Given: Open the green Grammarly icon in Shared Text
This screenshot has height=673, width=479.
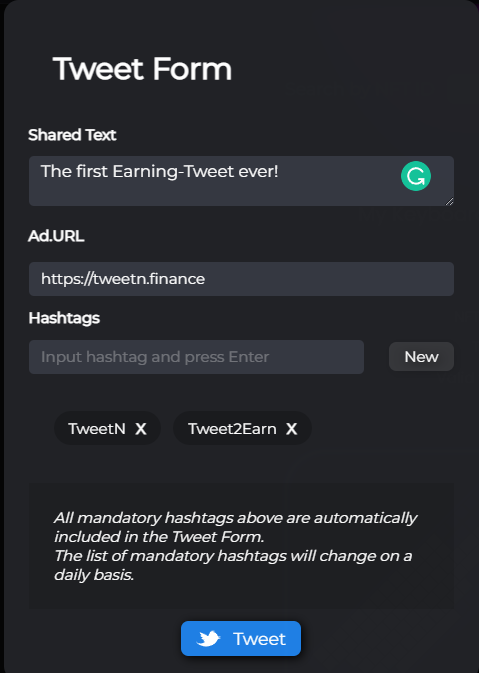Looking at the screenshot, I should click(415, 176).
